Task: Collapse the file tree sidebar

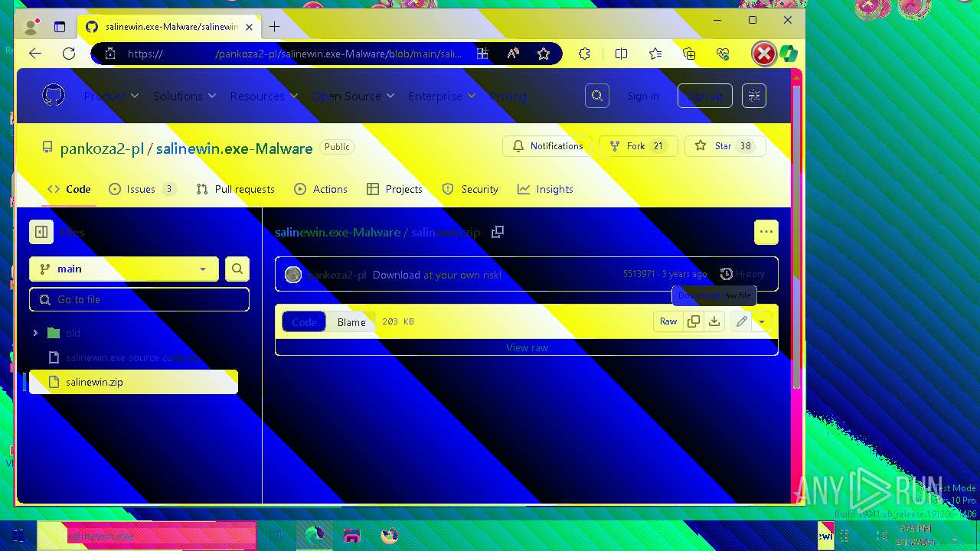Action: click(41, 232)
